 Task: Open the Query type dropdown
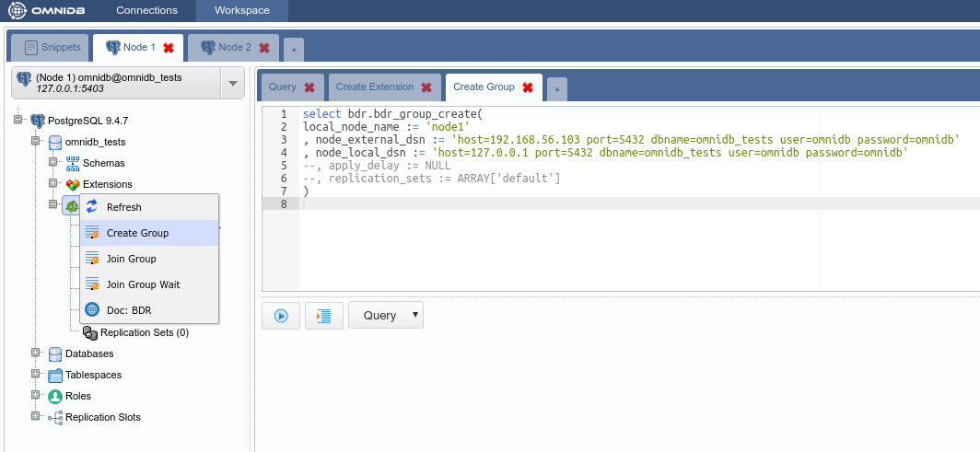pyautogui.click(x=385, y=315)
